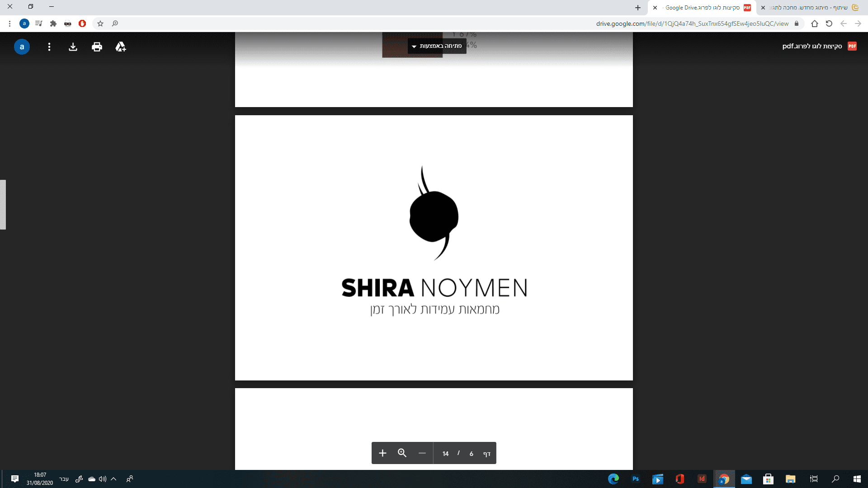
Task: Download the PDF file
Action: pos(73,47)
